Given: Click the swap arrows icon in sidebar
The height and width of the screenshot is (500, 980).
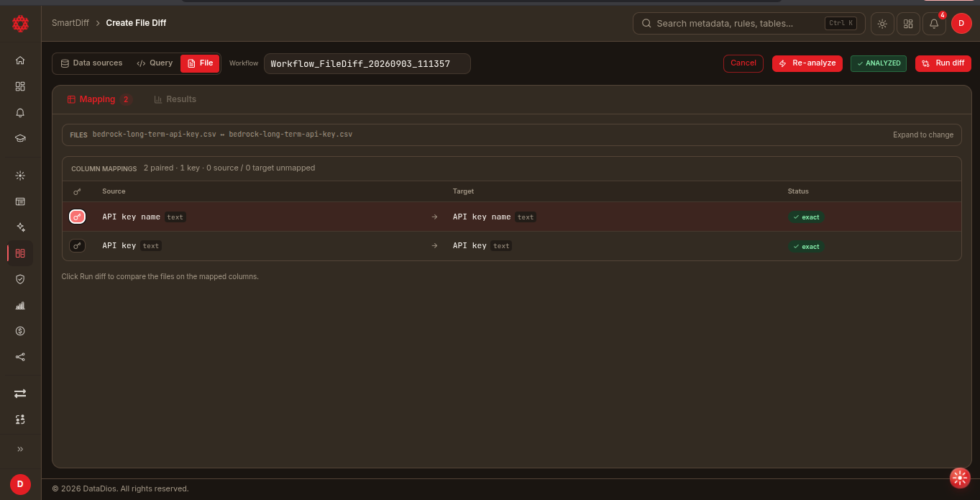Looking at the screenshot, I should 20,394.
